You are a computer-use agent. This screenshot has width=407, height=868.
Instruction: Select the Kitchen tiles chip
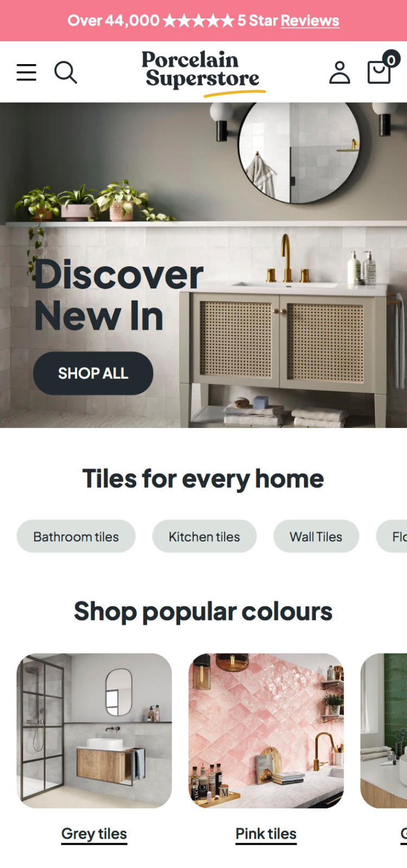(x=204, y=537)
